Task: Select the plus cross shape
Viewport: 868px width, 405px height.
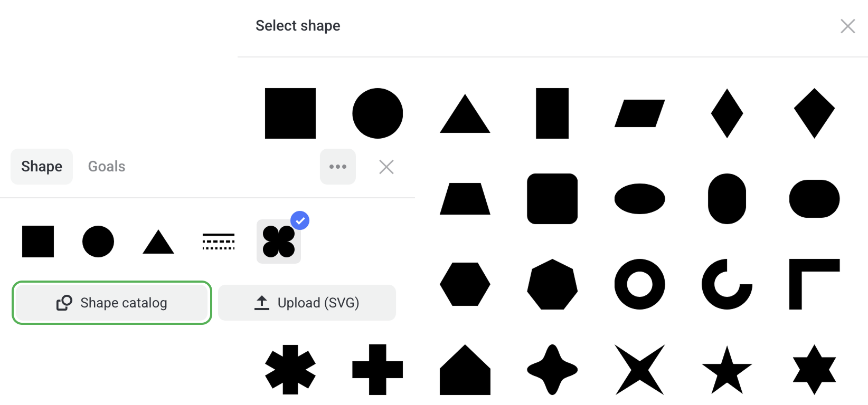Action: (378, 370)
